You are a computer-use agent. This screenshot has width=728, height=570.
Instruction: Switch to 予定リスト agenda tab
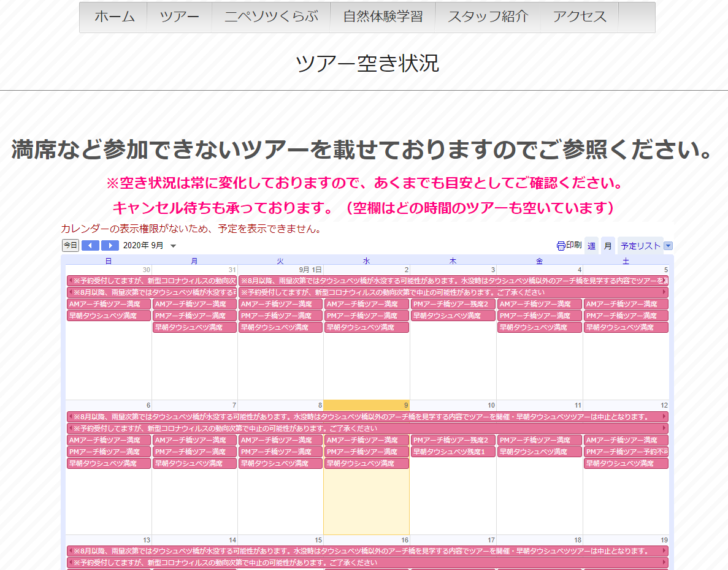pos(640,246)
